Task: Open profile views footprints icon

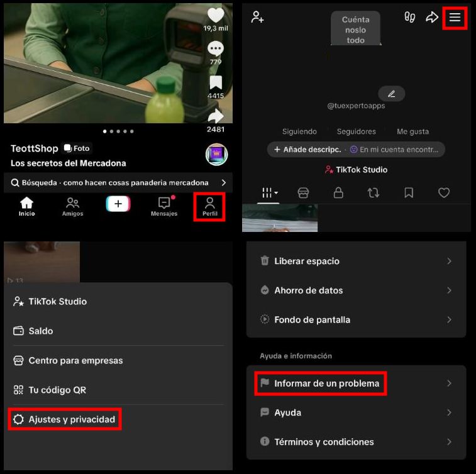Action: (x=409, y=17)
